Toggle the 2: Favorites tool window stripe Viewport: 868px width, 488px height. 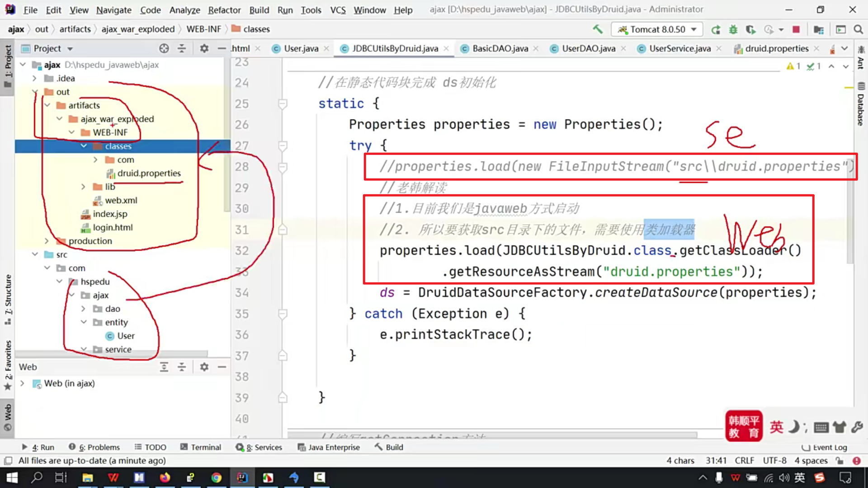click(x=8, y=365)
